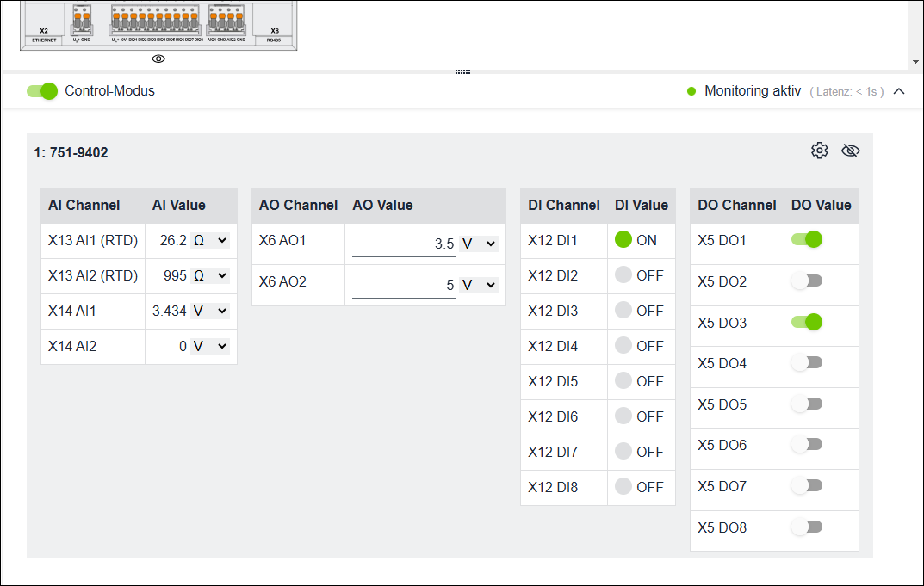Turn off X5 DO3 output switch
Viewport: 924px width, 586px height.
click(807, 322)
